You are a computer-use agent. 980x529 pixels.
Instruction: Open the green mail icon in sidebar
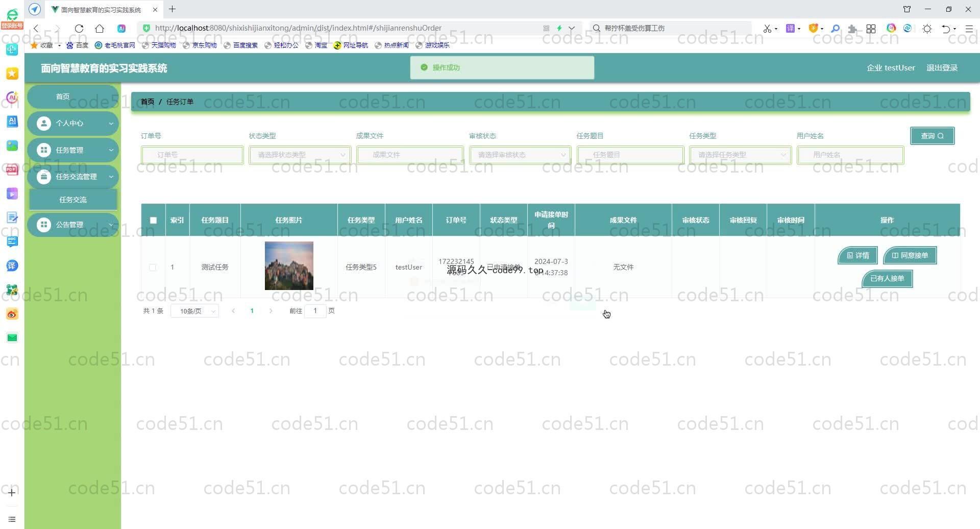coord(12,338)
